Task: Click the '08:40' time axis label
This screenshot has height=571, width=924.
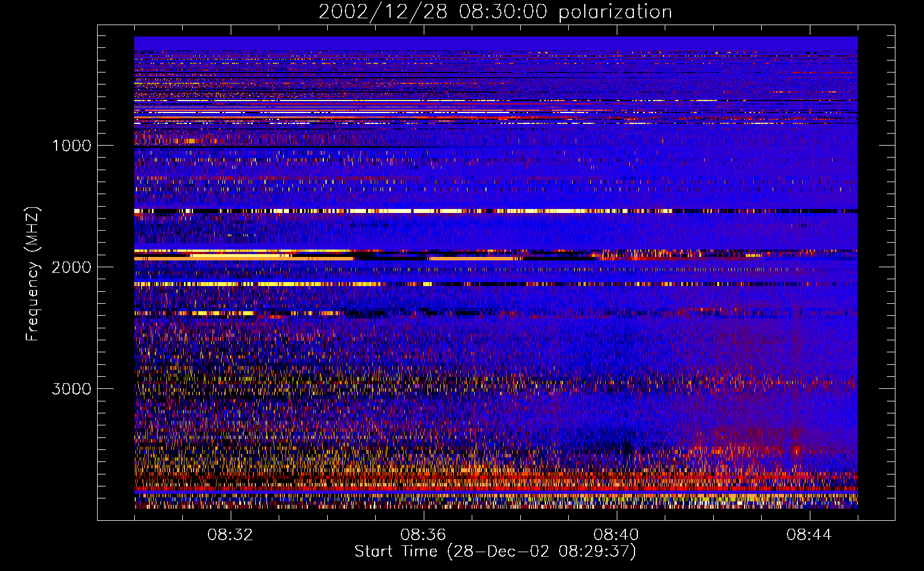Action: tap(616, 535)
